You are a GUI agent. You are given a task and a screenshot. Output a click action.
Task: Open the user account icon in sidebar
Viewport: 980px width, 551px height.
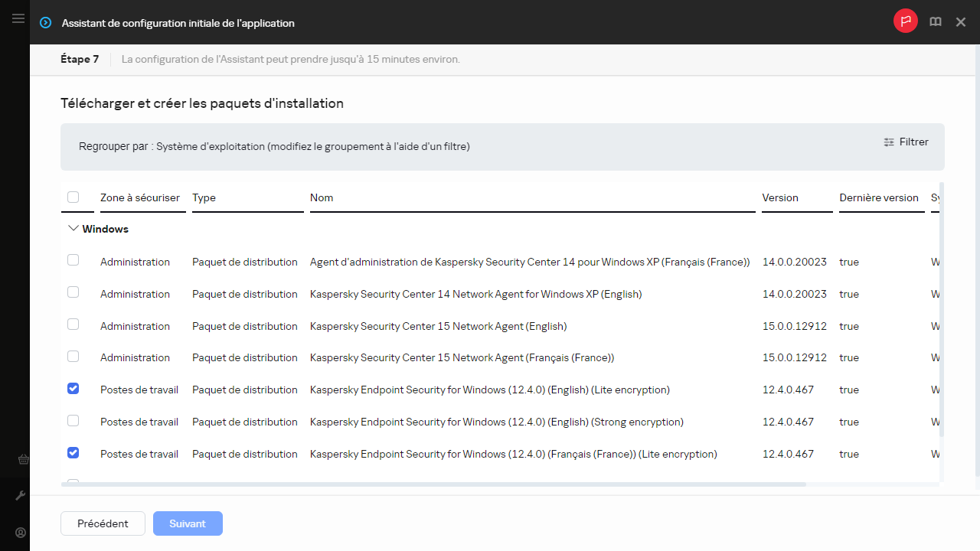pyautogui.click(x=21, y=533)
